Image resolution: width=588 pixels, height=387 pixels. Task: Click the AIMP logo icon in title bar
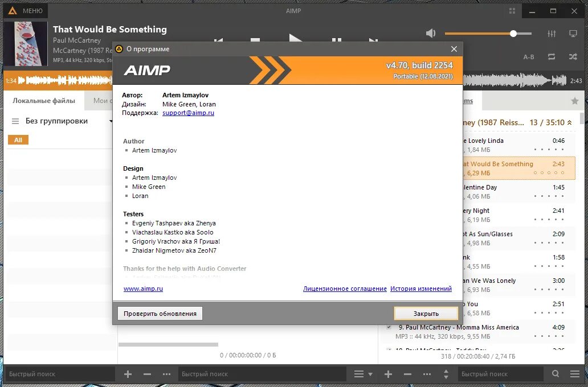pyautogui.click(x=13, y=11)
